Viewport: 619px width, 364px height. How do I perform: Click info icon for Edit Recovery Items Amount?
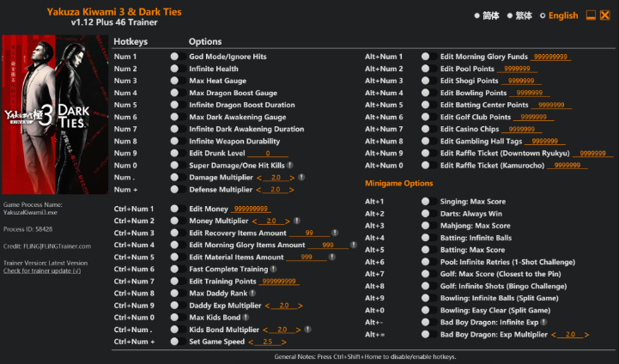click(x=335, y=233)
